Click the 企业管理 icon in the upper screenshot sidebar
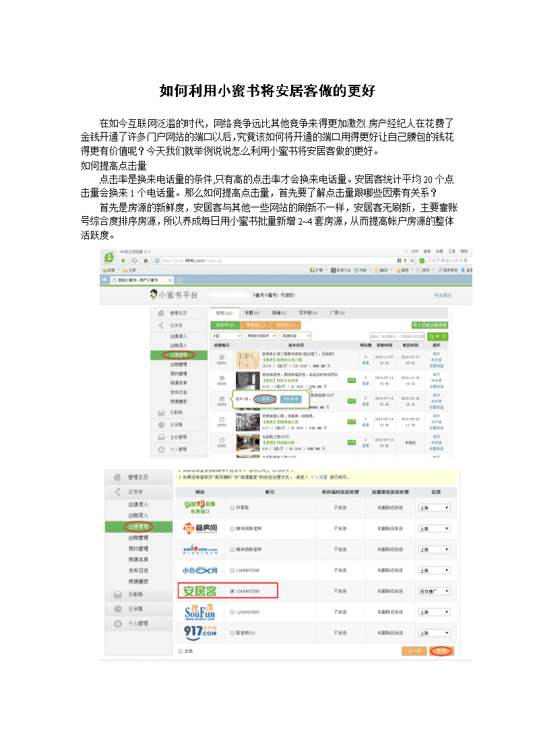 click(161, 437)
